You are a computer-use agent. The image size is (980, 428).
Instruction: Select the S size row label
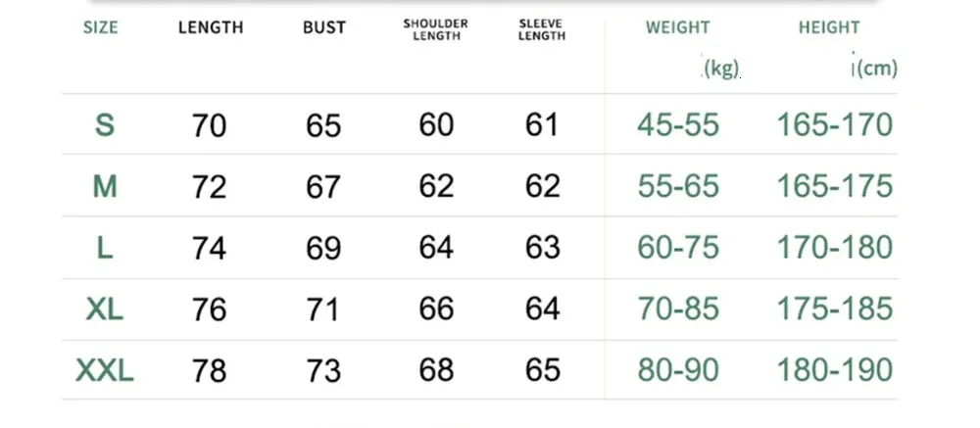105,125
